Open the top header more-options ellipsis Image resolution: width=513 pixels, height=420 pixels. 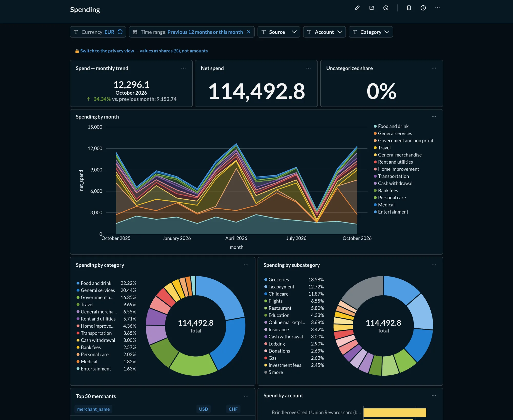coord(437,8)
